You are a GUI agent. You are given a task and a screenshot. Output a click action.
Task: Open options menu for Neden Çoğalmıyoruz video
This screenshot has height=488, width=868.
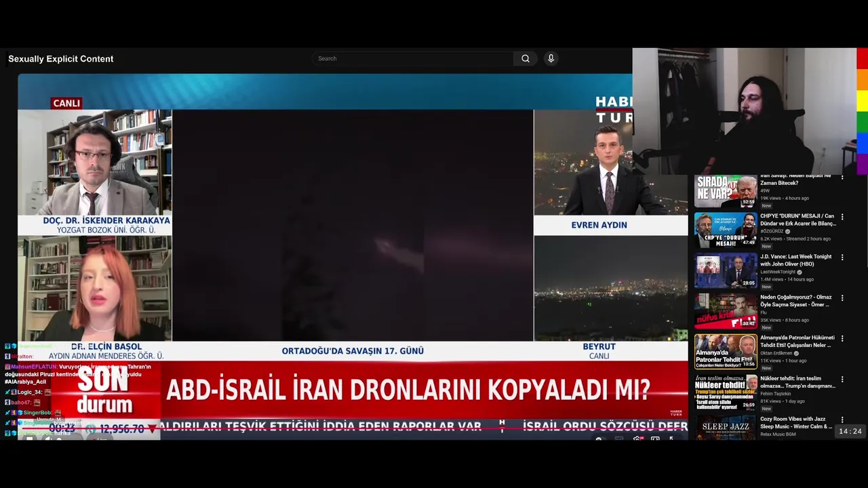842,298
